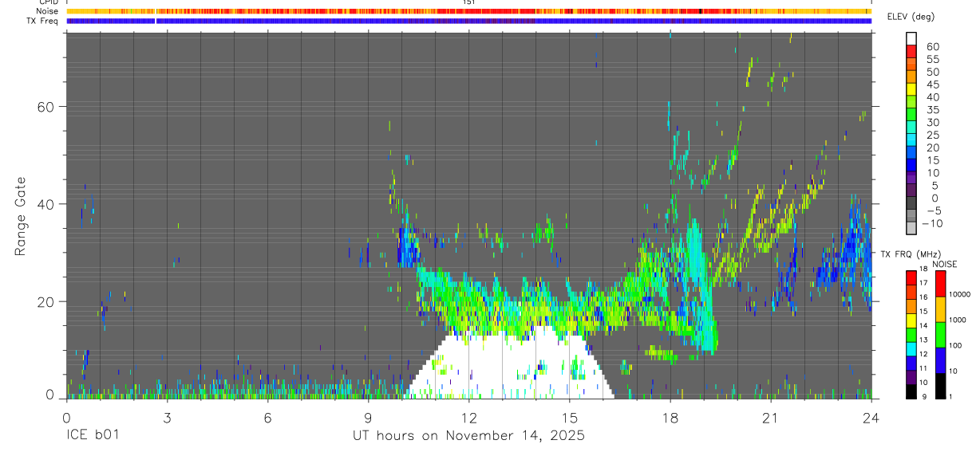Screen dimensions: 980x452
Task: Click the blue TX Freq strip above plot
Action: [468, 21]
